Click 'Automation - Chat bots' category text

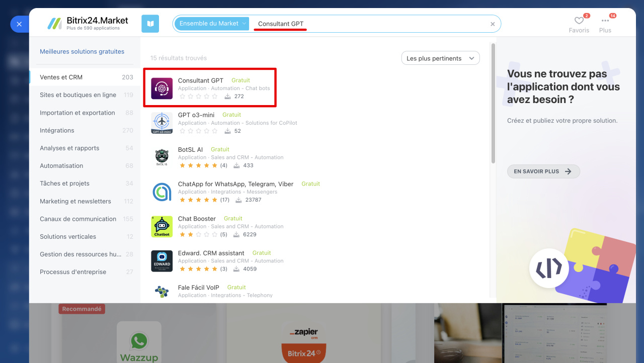pyautogui.click(x=240, y=88)
